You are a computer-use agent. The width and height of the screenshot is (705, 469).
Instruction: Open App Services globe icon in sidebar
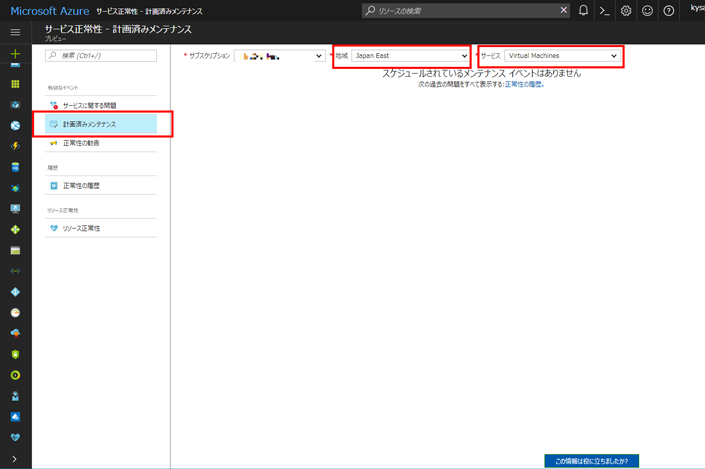pos(15,125)
